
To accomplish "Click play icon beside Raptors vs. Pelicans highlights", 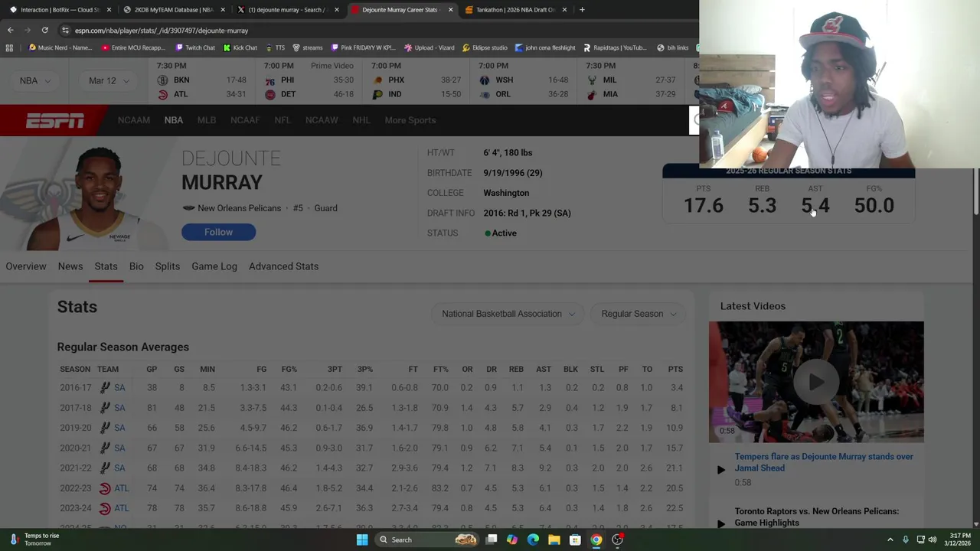I will click(720, 524).
